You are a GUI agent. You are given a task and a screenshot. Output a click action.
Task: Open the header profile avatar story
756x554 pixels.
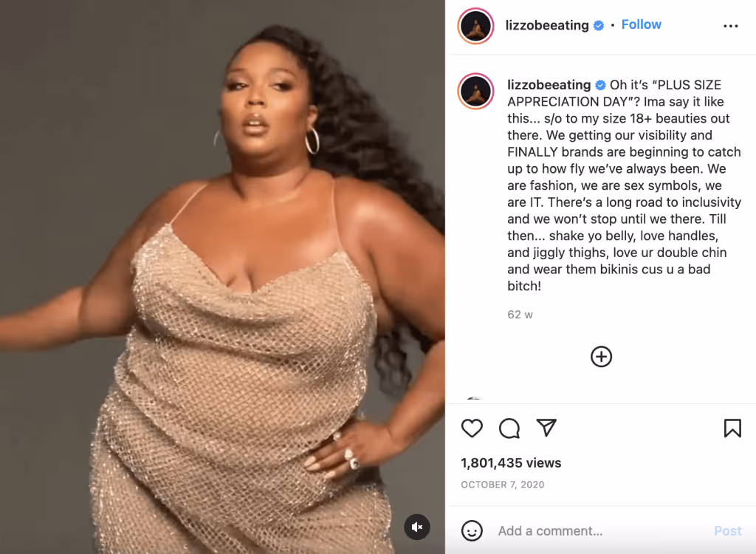[x=476, y=26]
